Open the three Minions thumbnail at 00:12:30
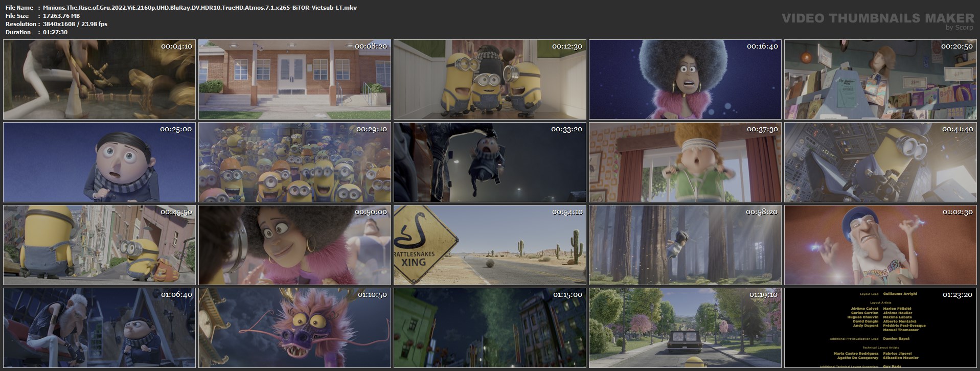 [490, 80]
